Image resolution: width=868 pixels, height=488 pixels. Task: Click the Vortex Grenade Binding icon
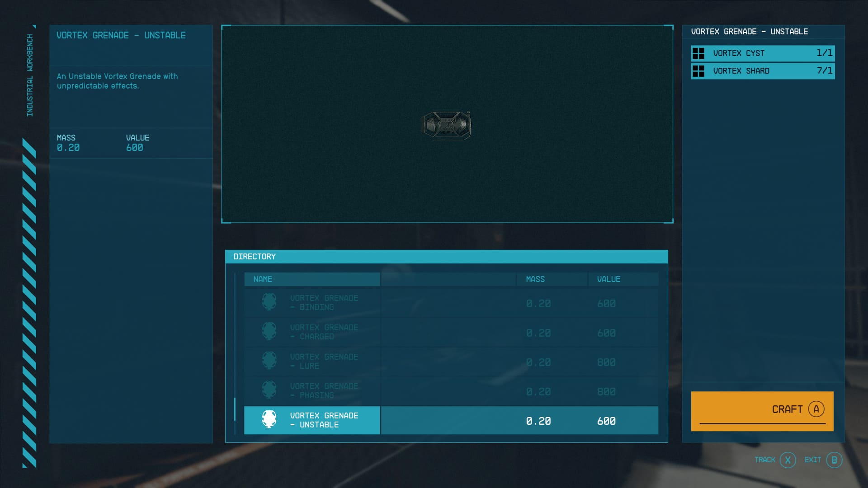tap(269, 302)
